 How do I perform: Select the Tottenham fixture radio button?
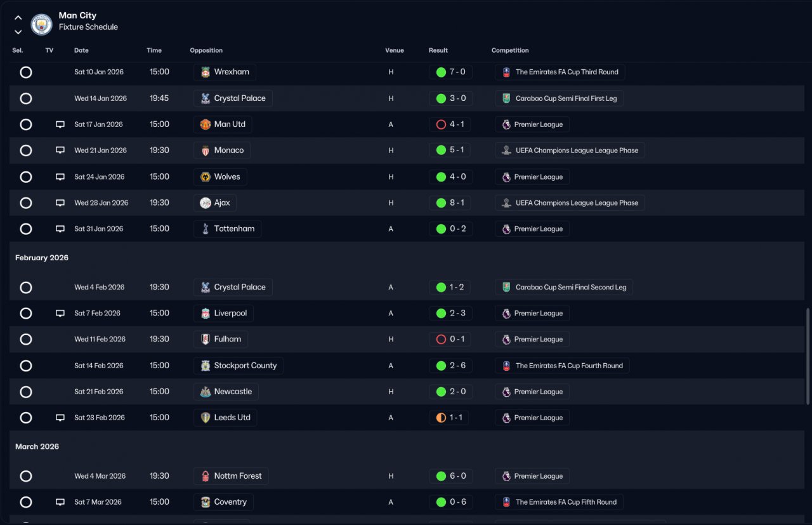[26, 229]
